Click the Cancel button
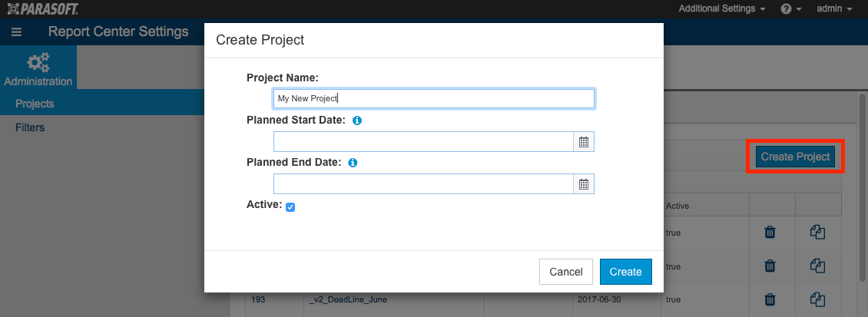The width and height of the screenshot is (868, 317). tap(566, 272)
